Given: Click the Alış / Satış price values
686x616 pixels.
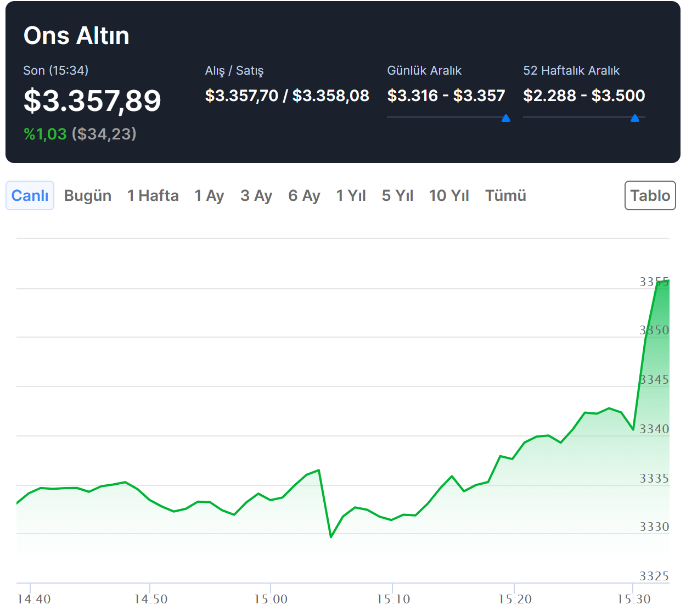Looking at the screenshot, I should (287, 96).
